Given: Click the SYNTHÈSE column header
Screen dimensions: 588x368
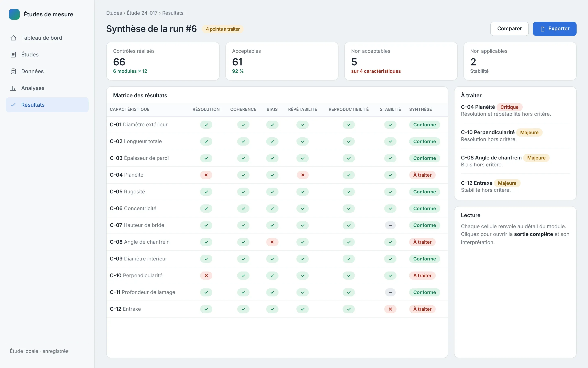Looking at the screenshot, I should (x=420, y=109).
